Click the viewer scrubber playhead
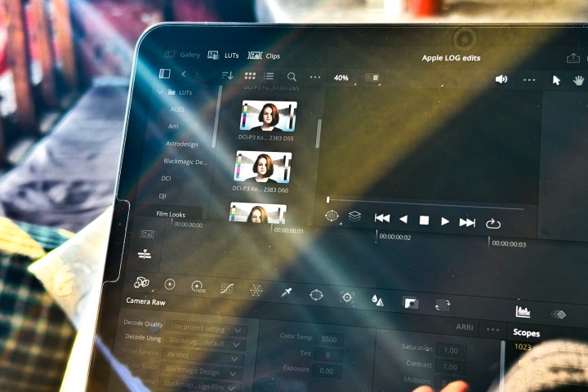The height and width of the screenshot is (392, 588). [x=327, y=199]
